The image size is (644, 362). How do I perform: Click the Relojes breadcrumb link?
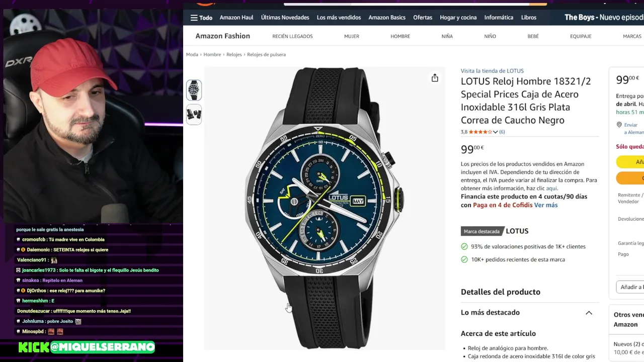click(234, 54)
